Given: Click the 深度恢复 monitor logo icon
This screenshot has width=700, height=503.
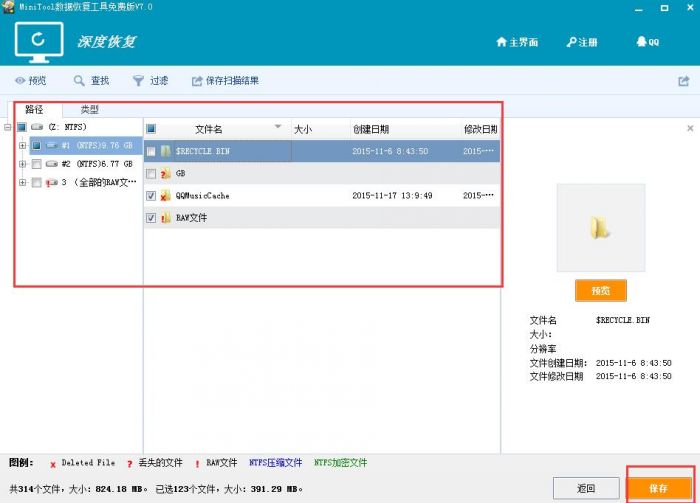Looking at the screenshot, I should [39, 42].
